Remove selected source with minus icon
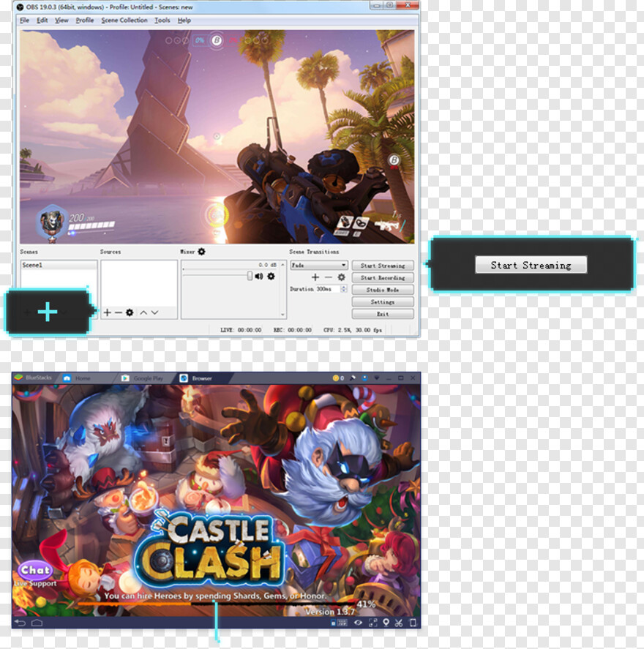This screenshot has height=649, width=644. click(x=119, y=312)
